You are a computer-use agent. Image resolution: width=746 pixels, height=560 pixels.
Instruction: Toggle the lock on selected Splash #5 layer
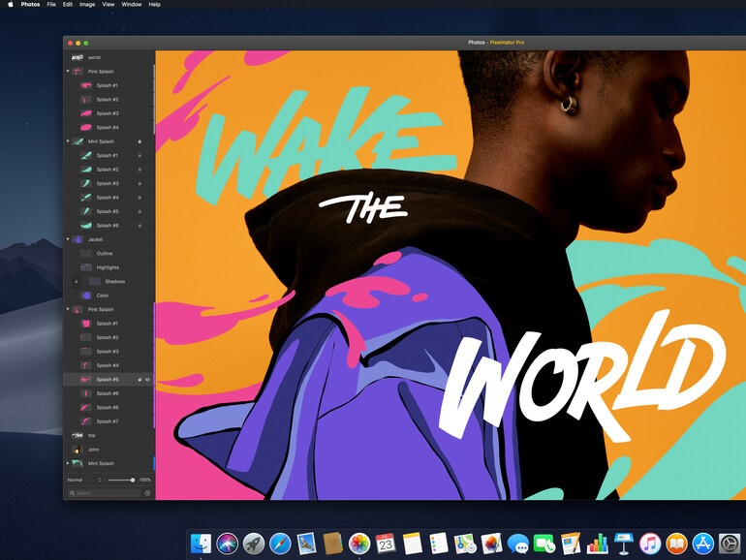pos(140,380)
